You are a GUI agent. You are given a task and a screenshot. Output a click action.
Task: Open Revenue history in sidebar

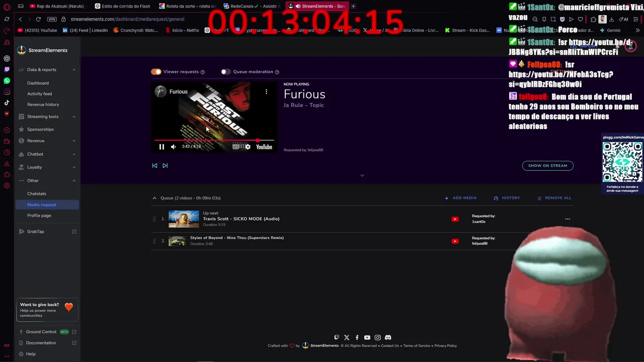point(43,105)
